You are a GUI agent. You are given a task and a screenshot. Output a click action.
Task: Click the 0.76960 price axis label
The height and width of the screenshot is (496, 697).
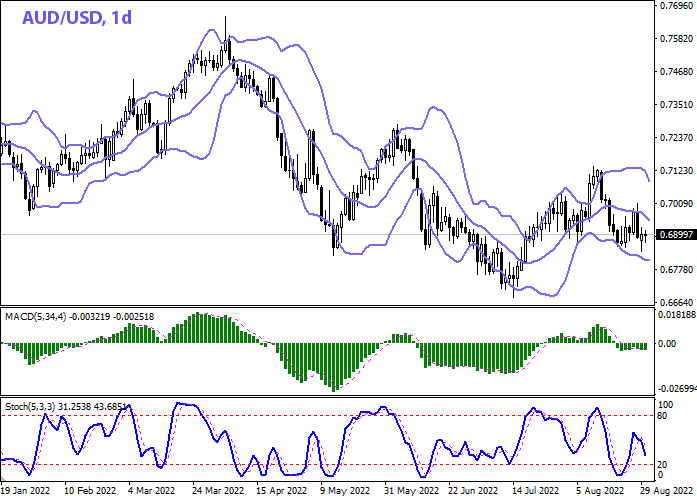coord(675,6)
